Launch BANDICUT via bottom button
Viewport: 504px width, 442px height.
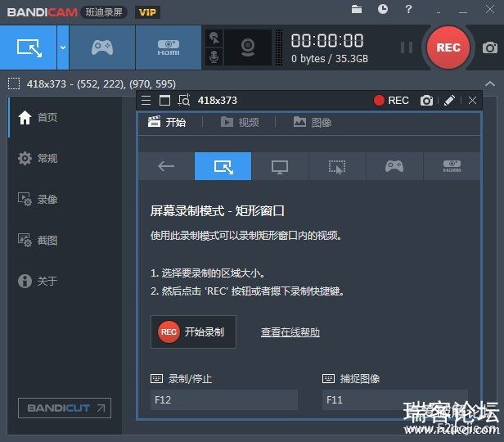[x=65, y=408]
